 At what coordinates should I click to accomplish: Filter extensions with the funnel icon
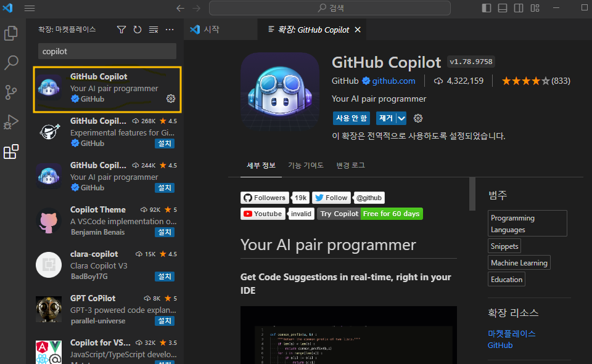pyautogui.click(x=121, y=30)
